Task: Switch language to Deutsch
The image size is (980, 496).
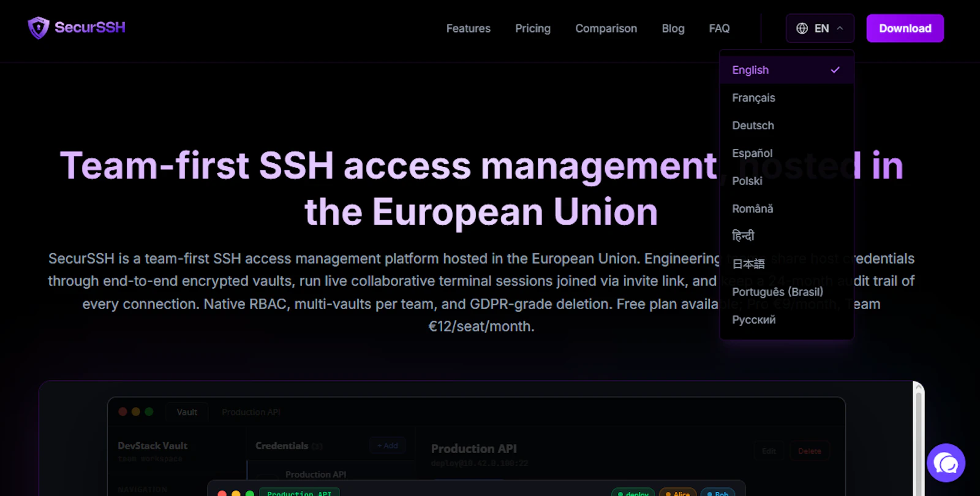Action: pyautogui.click(x=786, y=125)
